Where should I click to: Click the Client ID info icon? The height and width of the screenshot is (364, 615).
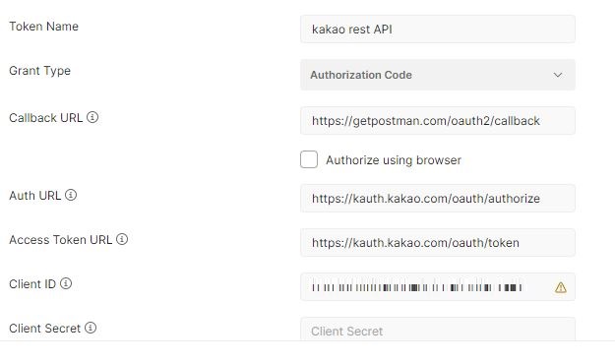[66, 283]
